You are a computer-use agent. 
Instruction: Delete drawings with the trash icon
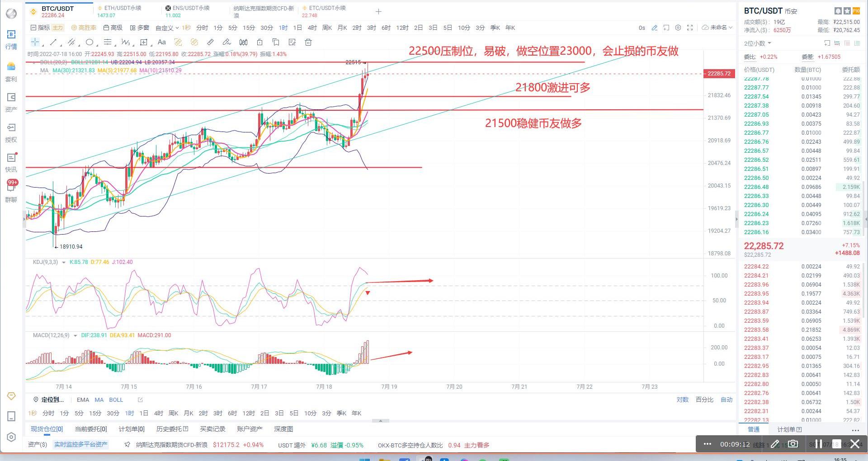(308, 42)
